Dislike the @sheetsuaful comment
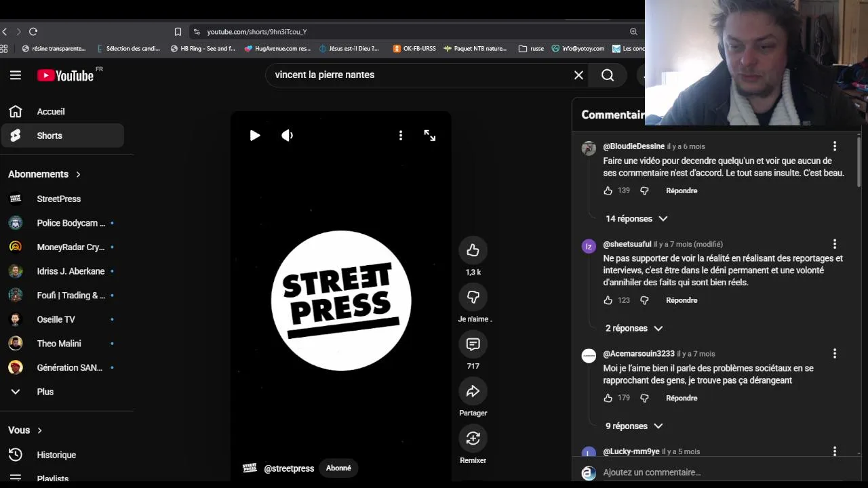This screenshot has height=488, width=868. click(644, 300)
